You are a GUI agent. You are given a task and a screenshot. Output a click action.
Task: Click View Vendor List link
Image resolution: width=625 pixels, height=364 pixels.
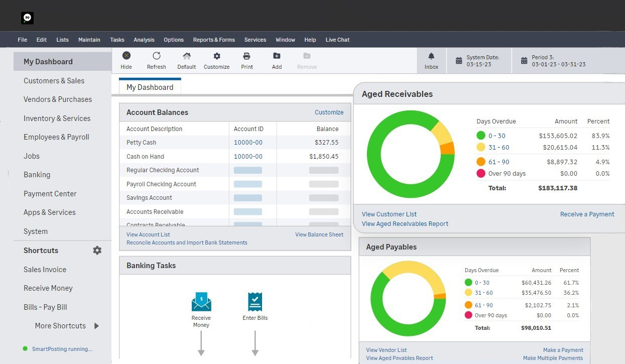click(387, 350)
